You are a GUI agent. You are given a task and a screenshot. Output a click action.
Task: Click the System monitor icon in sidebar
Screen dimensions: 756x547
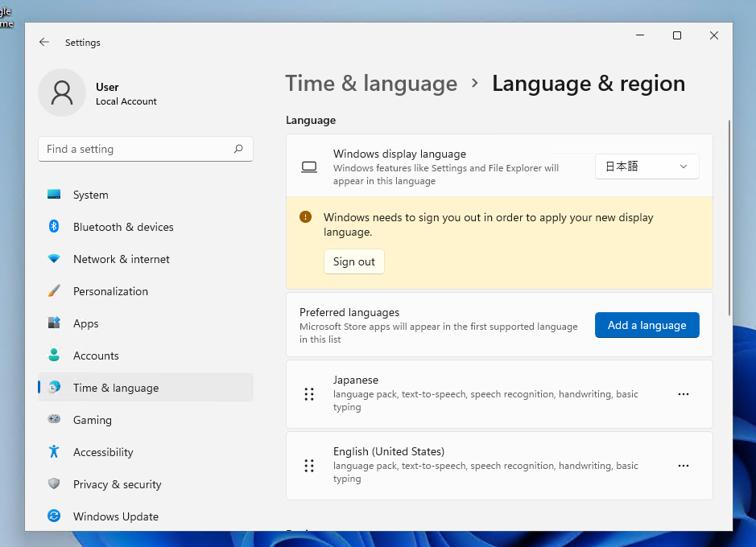pyautogui.click(x=54, y=195)
